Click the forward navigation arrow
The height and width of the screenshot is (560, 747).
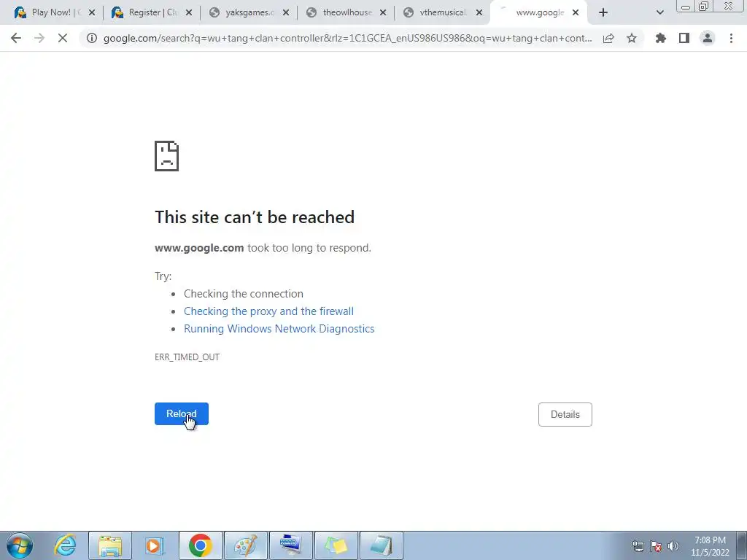[39, 38]
